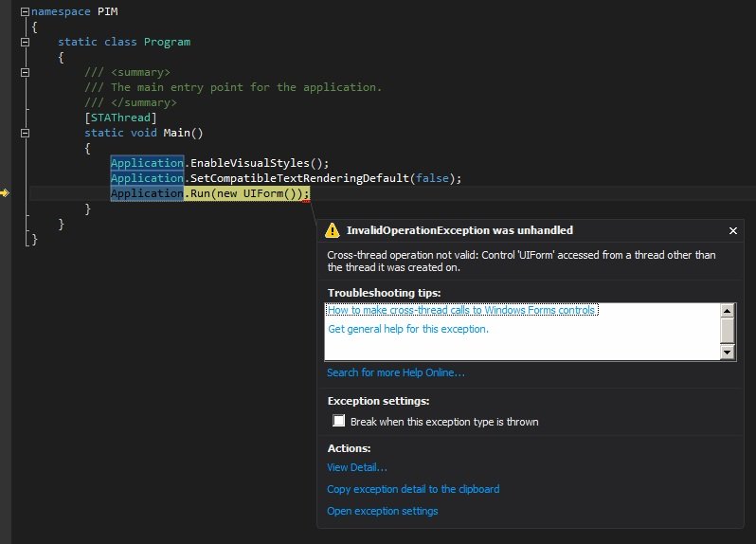This screenshot has width=756, height=544.
Task: Click the troubleshooting tips scrollbar thumb
Action: click(x=727, y=330)
